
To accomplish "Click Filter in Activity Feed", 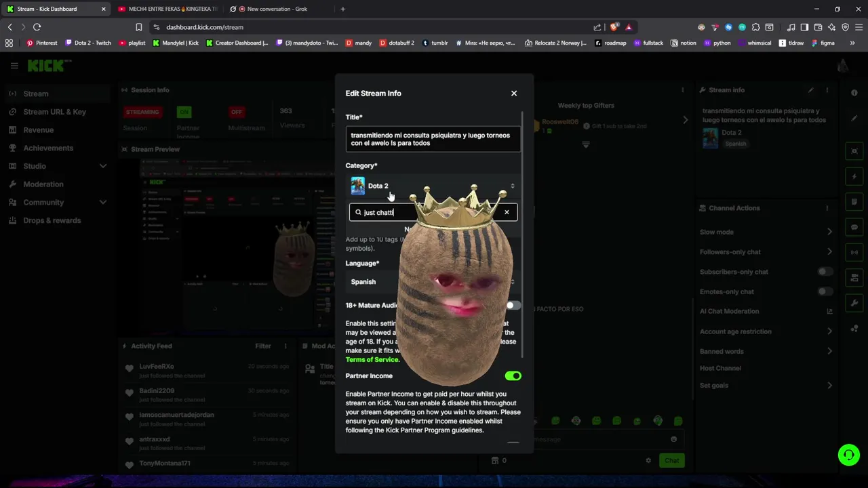I will (x=263, y=346).
